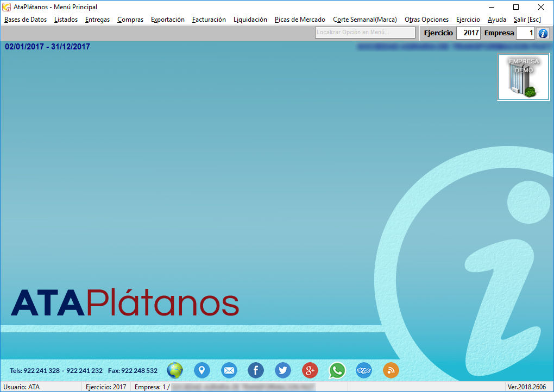Image resolution: width=554 pixels, height=392 pixels.
Task: Click the RSS feed icon
Action: coord(391,370)
